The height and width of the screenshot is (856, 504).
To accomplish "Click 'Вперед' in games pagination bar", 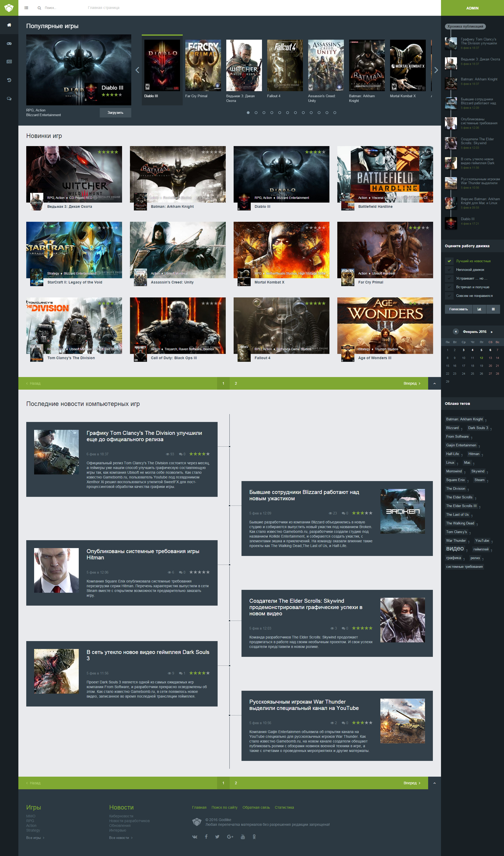I will (x=412, y=383).
